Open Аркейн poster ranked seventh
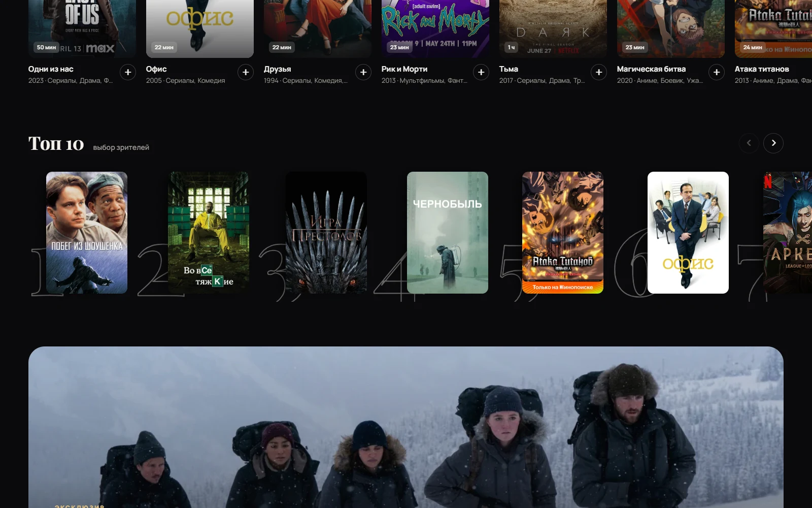 (788, 233)
